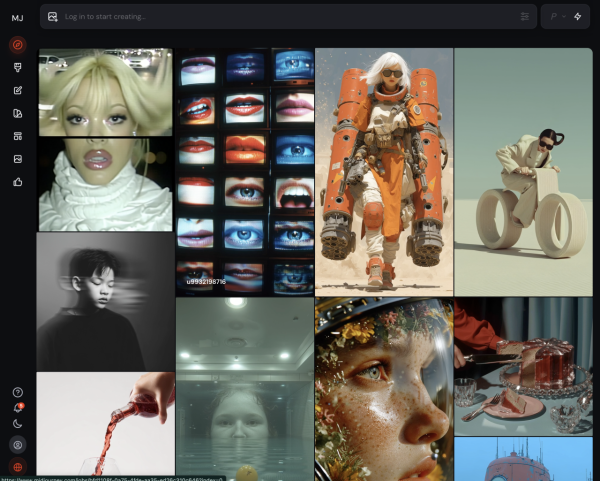Viewport: 600px width, 481px height.
Task: Expand the P personalization dropdown
Action: 556,16
